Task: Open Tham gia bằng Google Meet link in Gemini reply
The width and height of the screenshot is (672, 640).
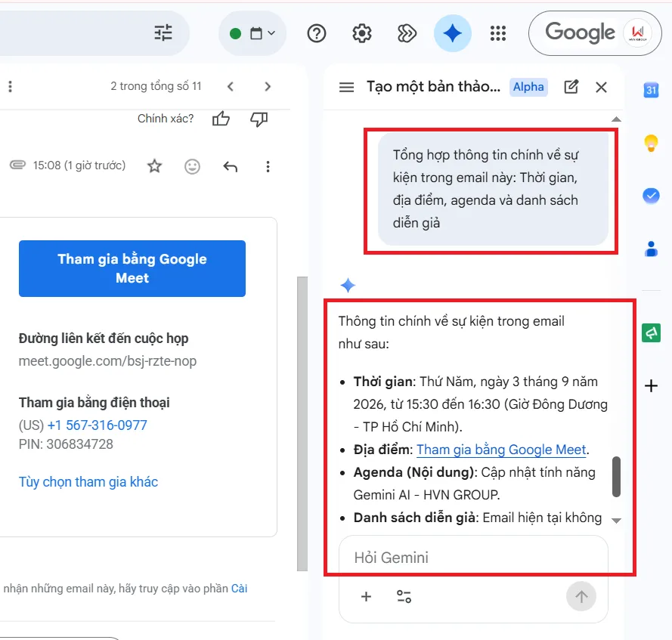Action: 501,450
